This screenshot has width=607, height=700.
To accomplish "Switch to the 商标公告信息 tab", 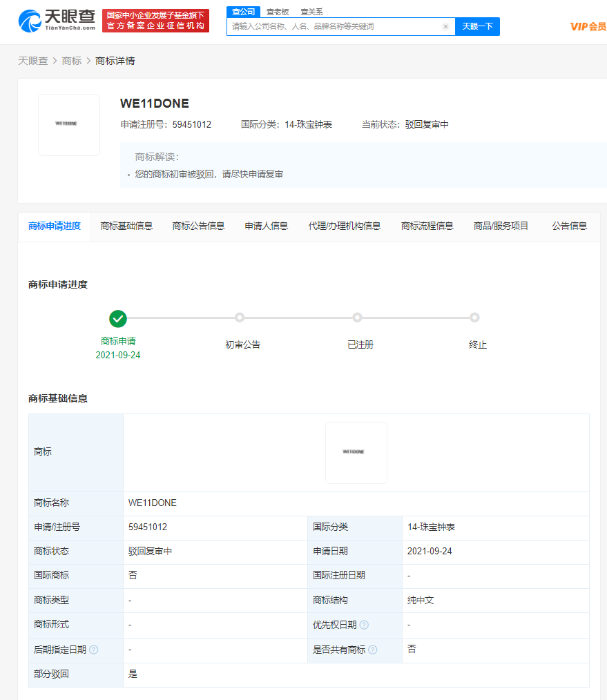I will pyautogui.click(x=198, y=226).
